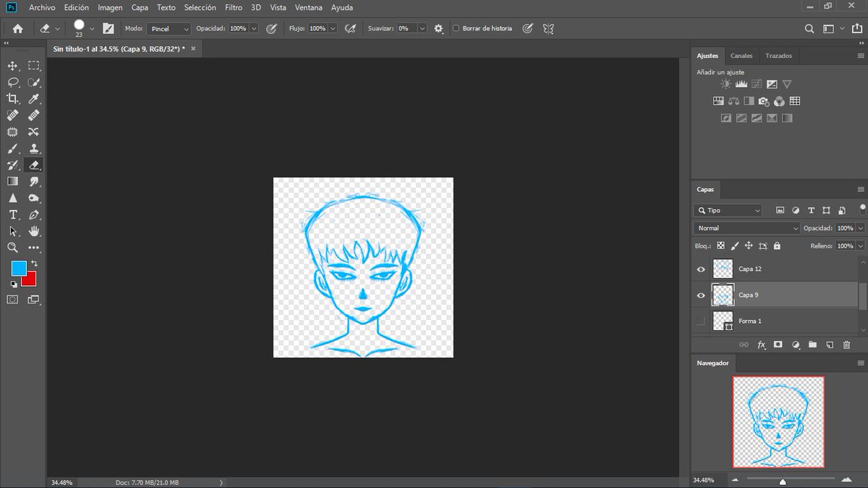Select the Zoom magnifier tool

pyautogui.click(x=12, y=248)
